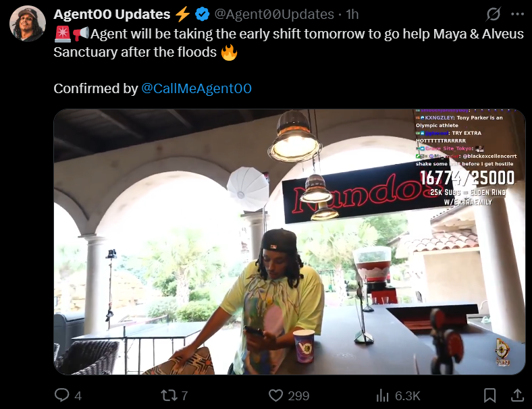
Task: Open the reply comment icon
Action: click(x=61, y=395)
